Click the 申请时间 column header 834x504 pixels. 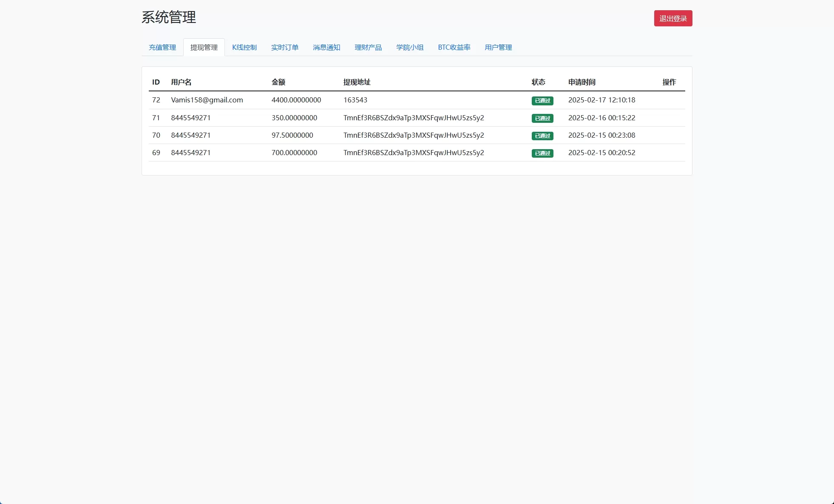coord(582,82)
